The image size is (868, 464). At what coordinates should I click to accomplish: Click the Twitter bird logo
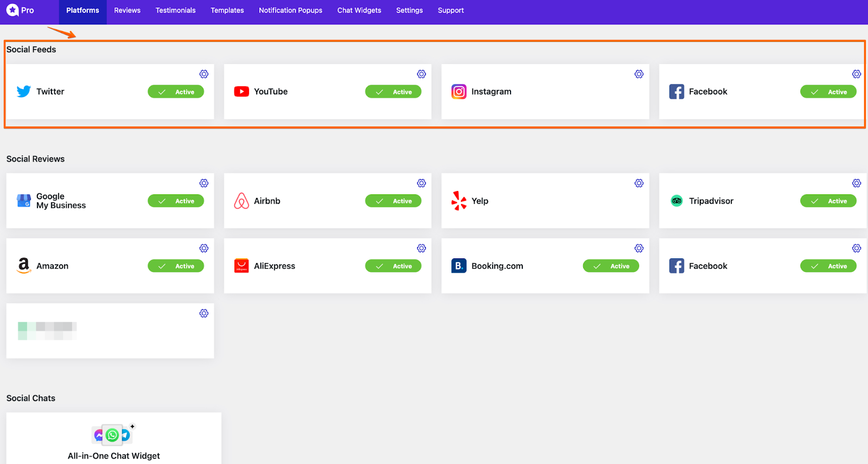(x=24, y=92)
